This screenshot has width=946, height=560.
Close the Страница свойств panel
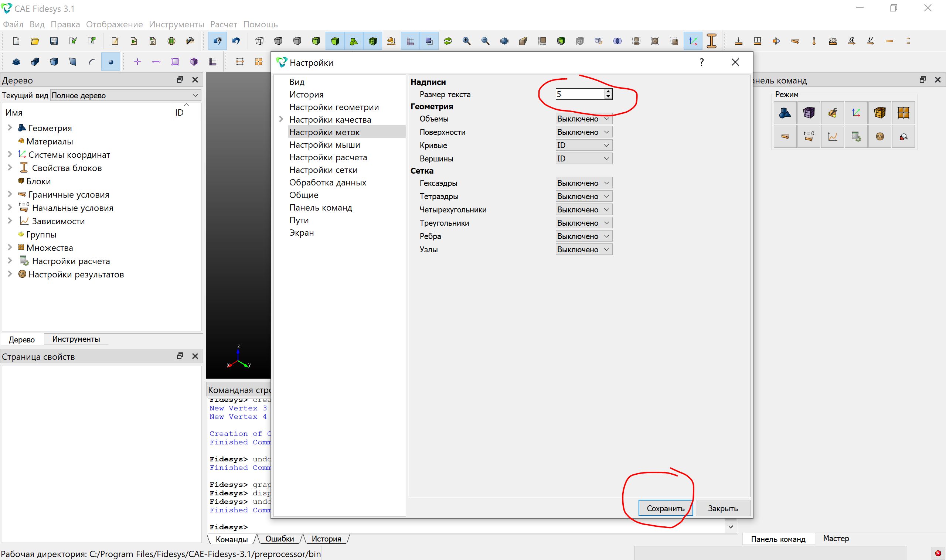pos(195,356)
